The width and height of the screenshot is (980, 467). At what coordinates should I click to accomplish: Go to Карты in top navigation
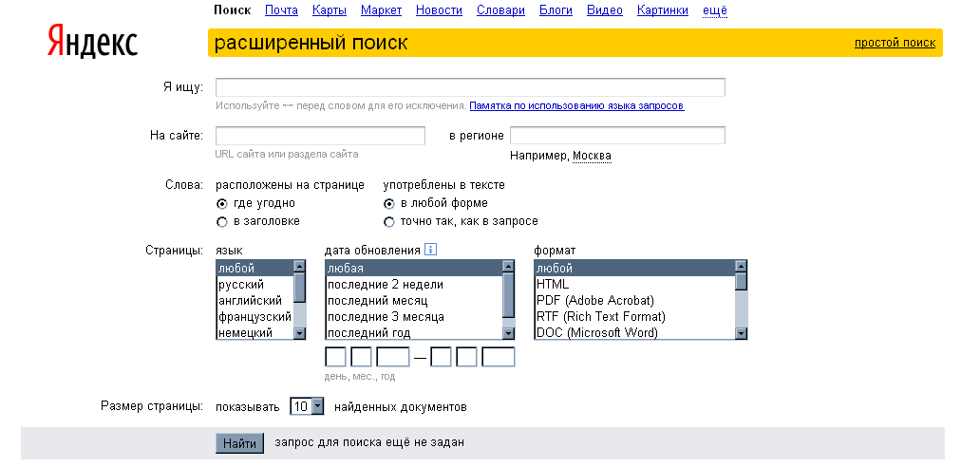point(330,10)
